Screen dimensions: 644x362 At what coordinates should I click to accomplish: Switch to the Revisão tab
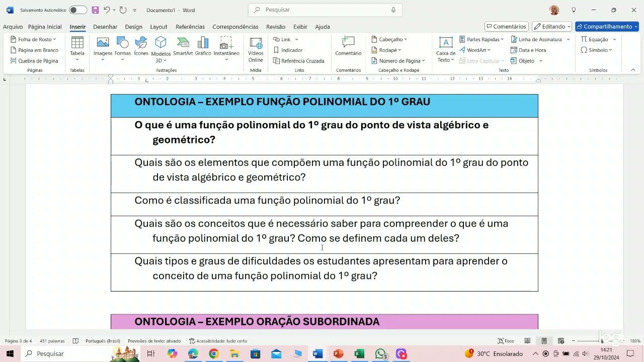(x=276, y=27)
